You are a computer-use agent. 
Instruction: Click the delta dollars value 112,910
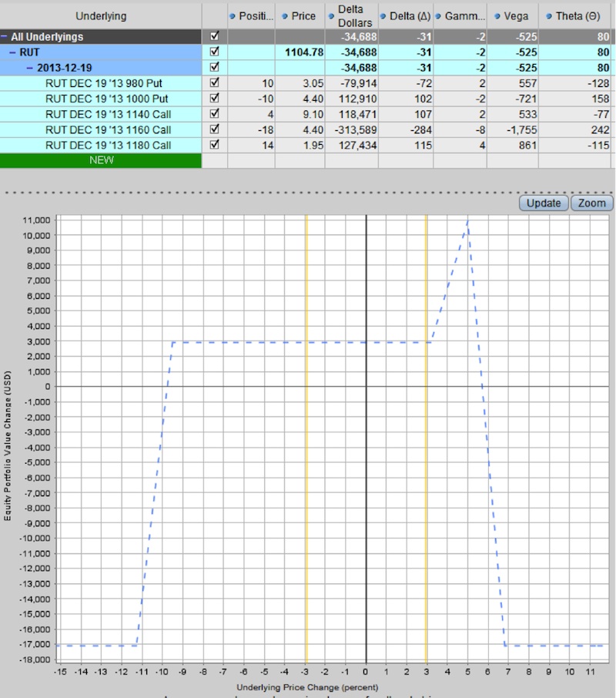click(357, 99)
